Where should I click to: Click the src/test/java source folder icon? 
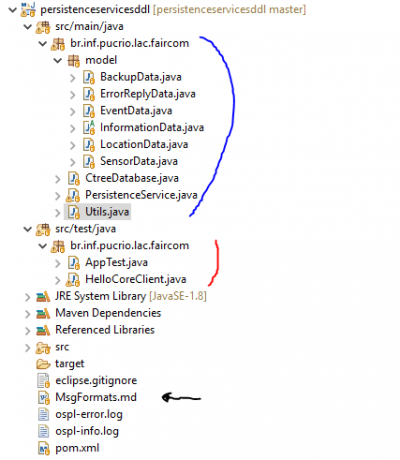coord(43,229)
